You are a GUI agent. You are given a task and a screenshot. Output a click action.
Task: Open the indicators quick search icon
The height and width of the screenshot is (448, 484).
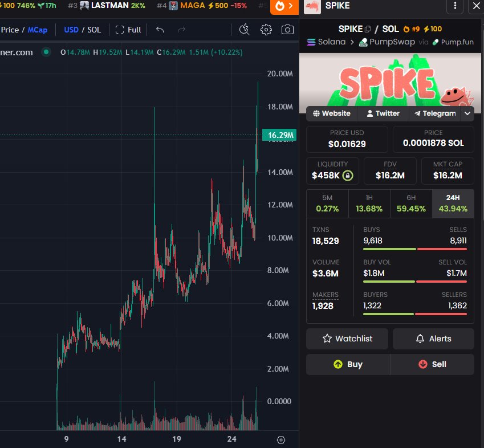click(x=244, y=30)
